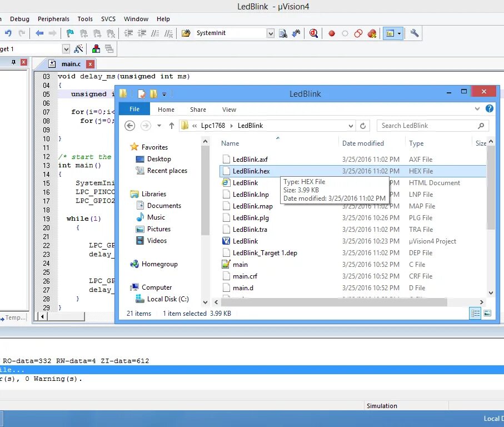This screenshot has width=504, height=427.
Task: Switch Explorer to large thumbnail view
Action: click(488, 313)
